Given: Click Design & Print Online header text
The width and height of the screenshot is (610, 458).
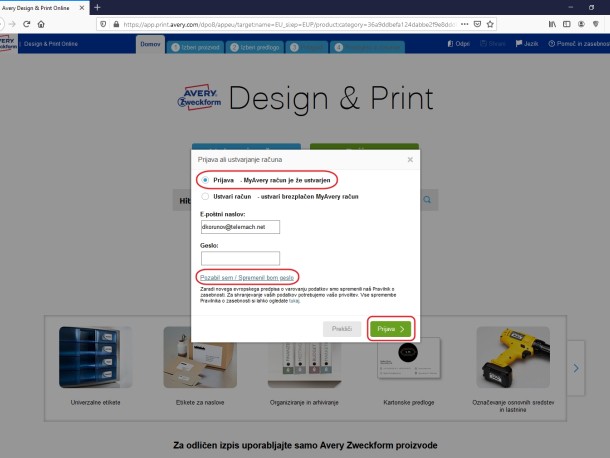Looking at the screenshot, I should (x=51, y=44).
